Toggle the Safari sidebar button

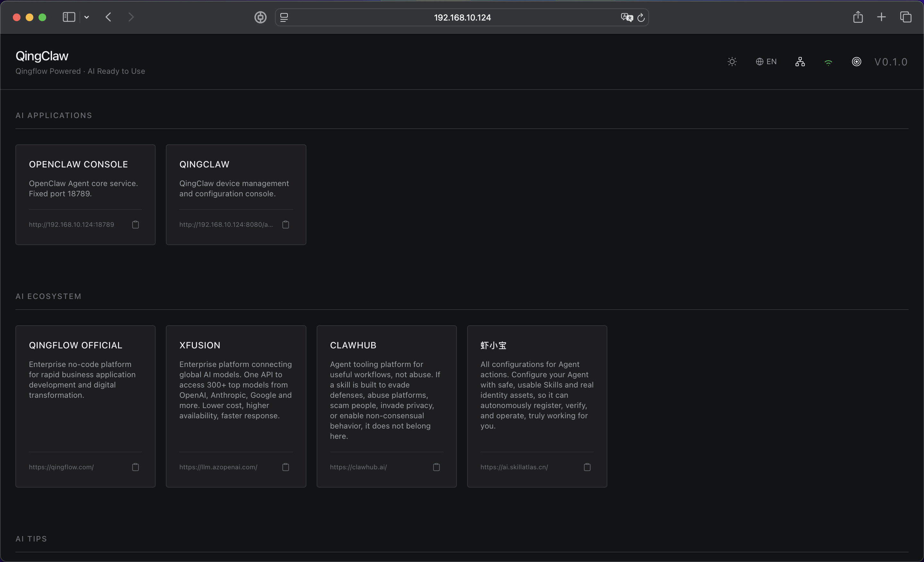tap(69, 17)
